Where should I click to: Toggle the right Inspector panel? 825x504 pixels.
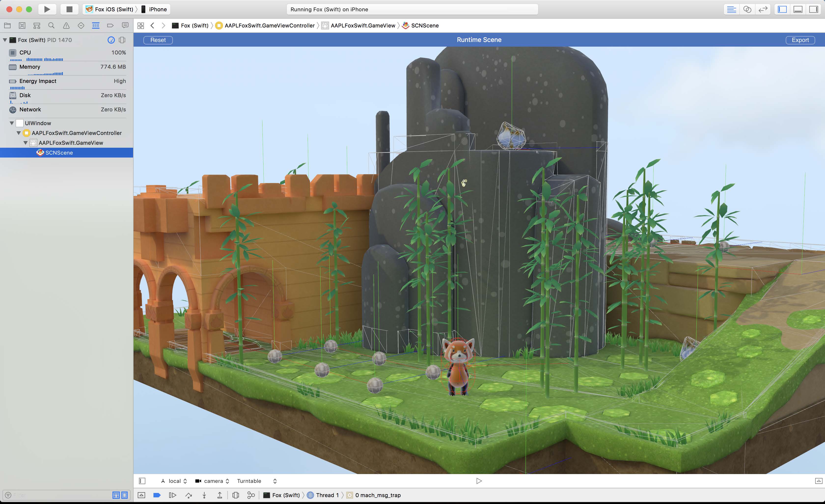[x=814, y=9]
